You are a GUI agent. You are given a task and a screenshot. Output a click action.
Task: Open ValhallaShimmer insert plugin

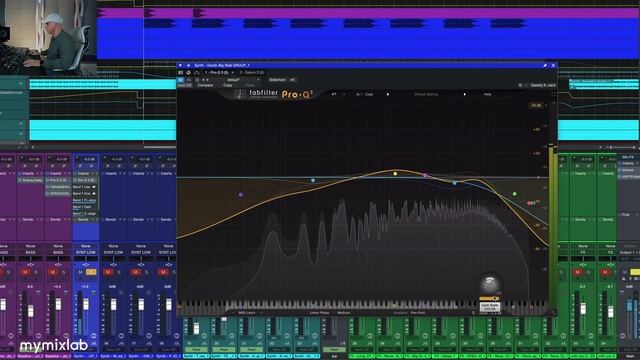pyautogui.click(x=59, y=187)
